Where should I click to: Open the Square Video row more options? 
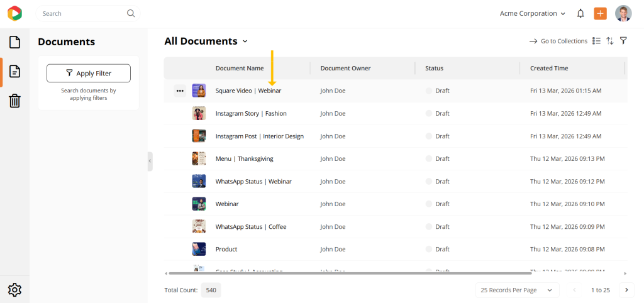[180, 91]
